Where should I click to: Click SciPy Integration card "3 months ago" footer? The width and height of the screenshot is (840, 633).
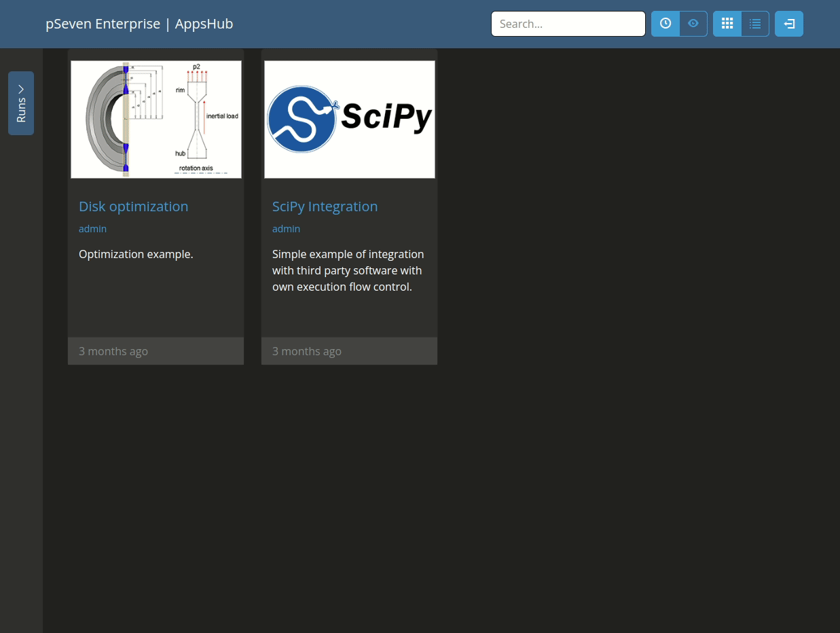point(307,351)
